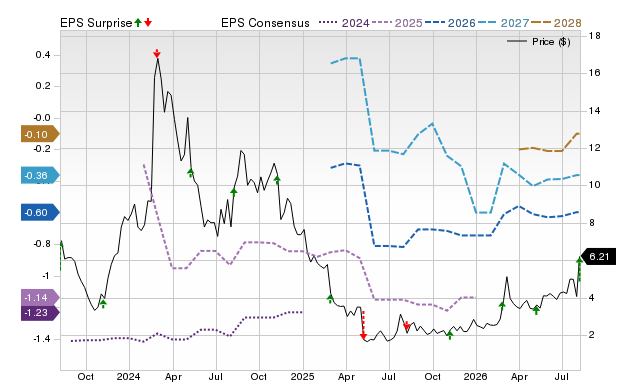Viewport: 640px width, 382px height.
Task: Click the 2024 label on the time axis
Action: tap(128, 376)
